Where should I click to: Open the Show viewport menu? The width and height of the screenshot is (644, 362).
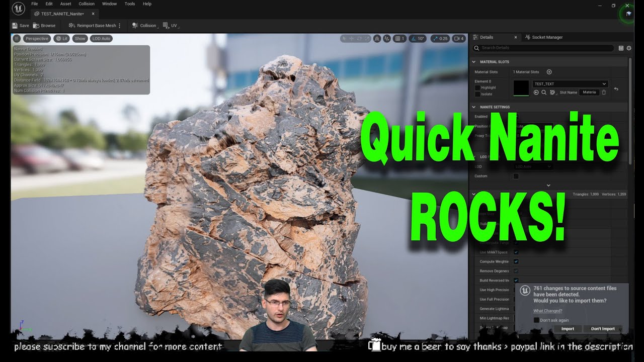[80, 38]
